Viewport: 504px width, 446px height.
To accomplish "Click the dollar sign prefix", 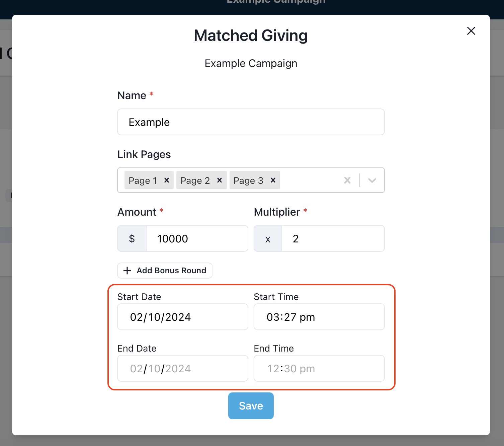I will (x=132, y=238).
